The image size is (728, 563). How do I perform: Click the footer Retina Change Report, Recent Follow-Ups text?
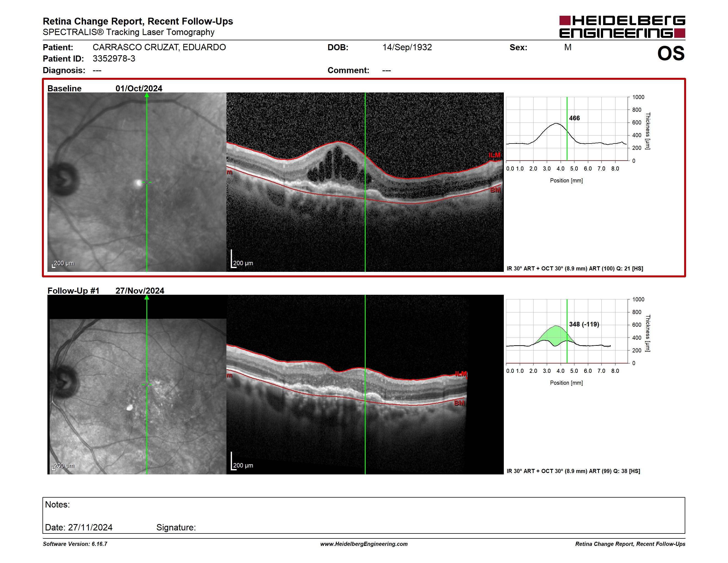tap(630, 544)
